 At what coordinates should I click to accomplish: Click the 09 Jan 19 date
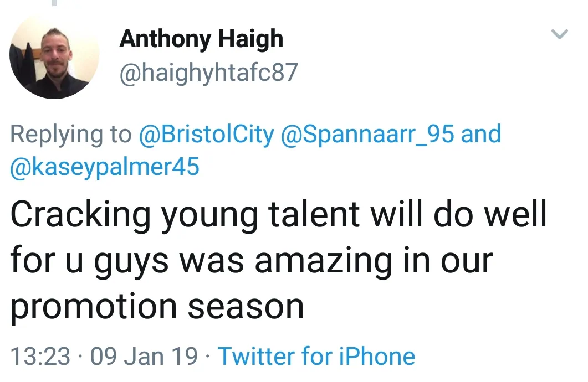144,356
